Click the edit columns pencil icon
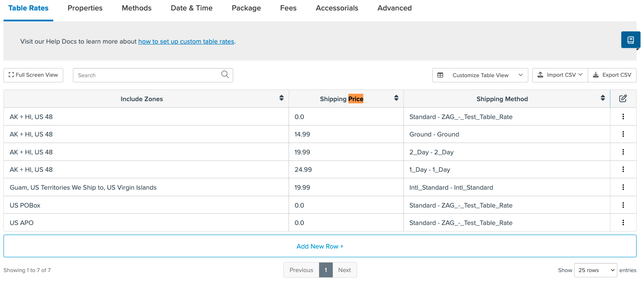This screenshot has height=283, width=644. click(623, 99)
